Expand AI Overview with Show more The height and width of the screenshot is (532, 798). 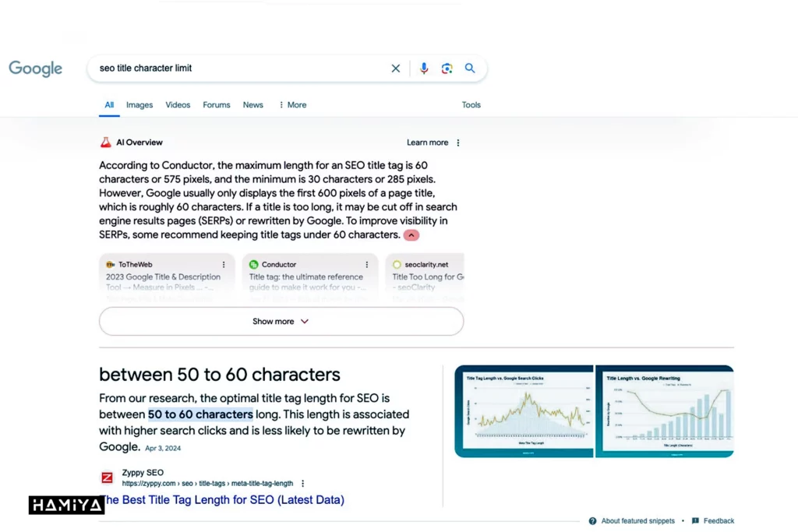pos(281,322)
